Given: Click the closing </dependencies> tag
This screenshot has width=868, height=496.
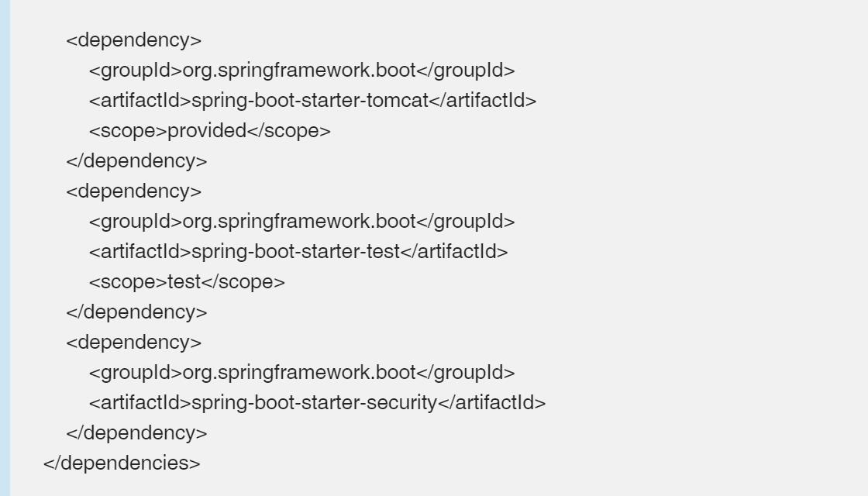Looking at the screenshot, I should click(122, 463).
